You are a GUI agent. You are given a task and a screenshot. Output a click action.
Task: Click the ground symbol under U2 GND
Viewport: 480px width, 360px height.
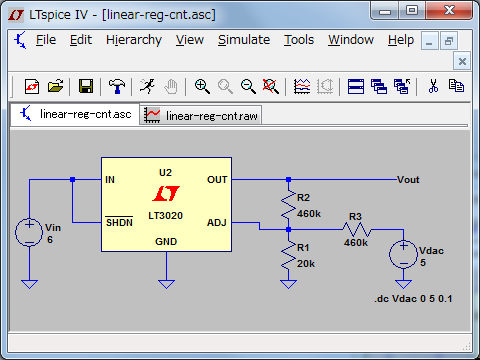pyautogui.click(x=166, y=284)
